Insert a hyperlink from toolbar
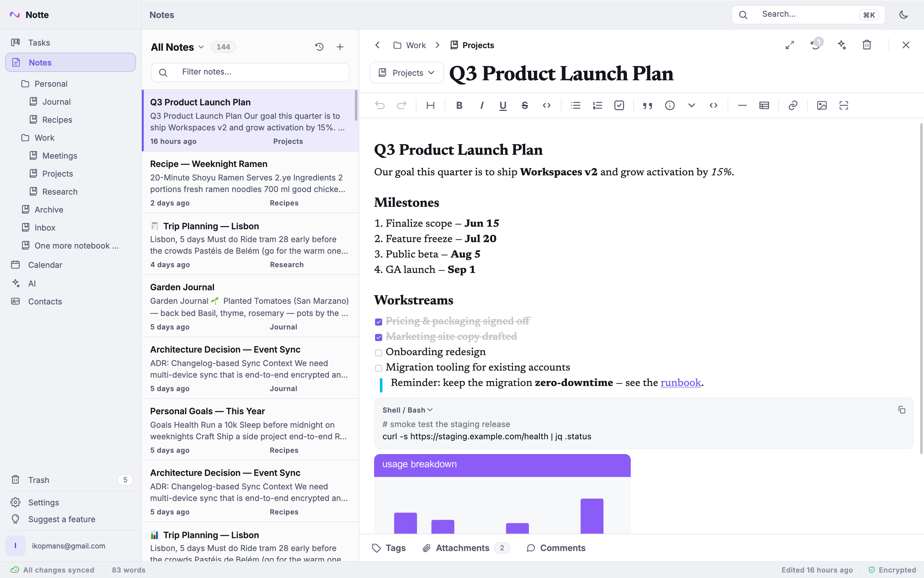 coord(793,105)
